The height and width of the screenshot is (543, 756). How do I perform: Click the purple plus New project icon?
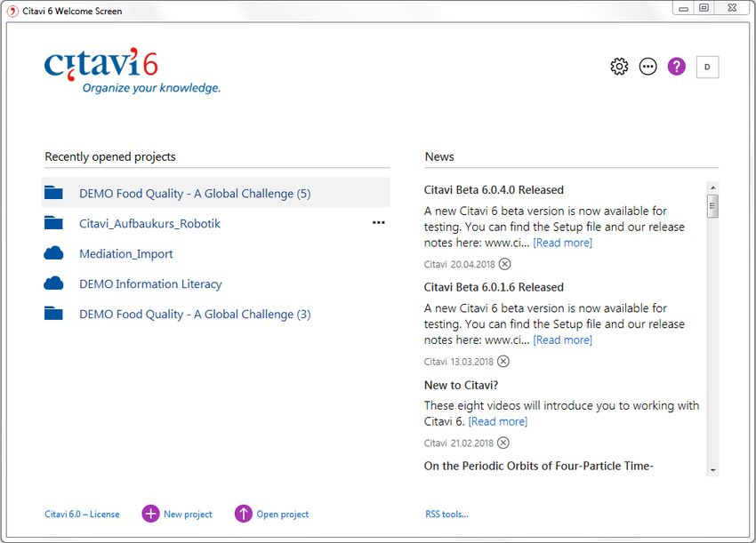(150, 514)
